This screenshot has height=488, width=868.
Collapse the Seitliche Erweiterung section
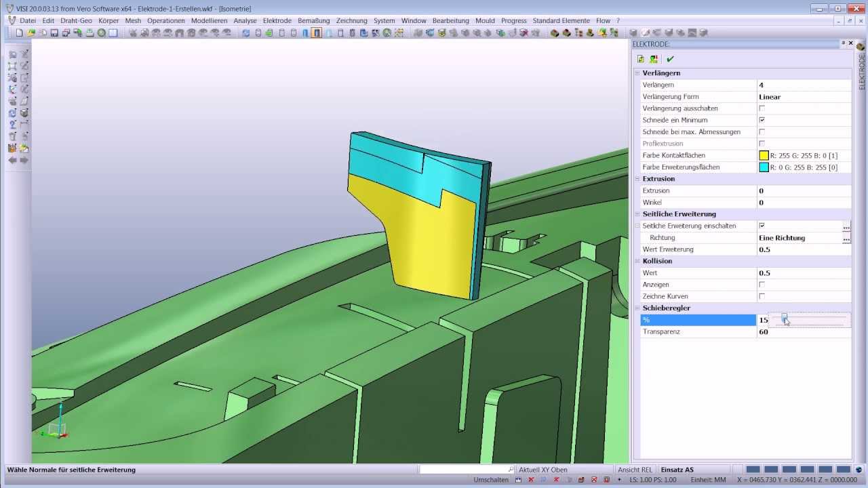pyautogui.click(x=637, y=214)
